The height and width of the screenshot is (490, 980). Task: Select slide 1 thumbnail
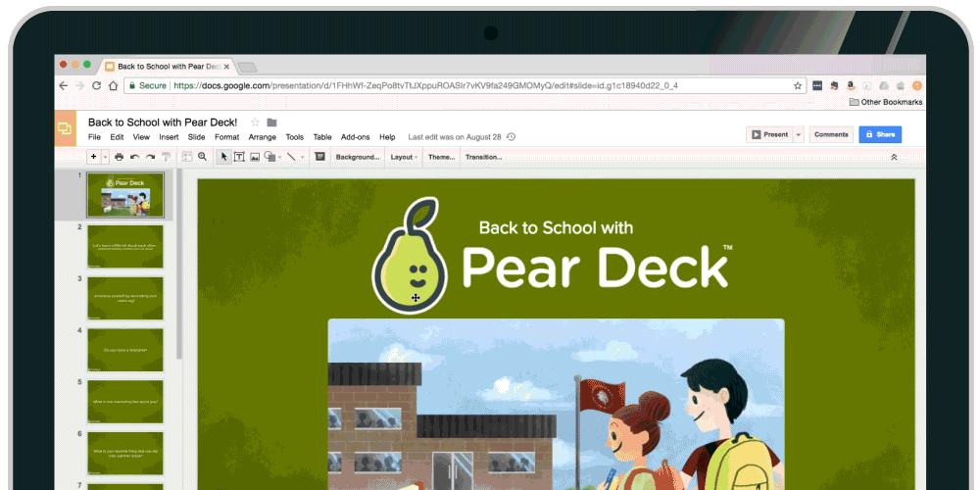pyautogui.click(x=125, y=194)
